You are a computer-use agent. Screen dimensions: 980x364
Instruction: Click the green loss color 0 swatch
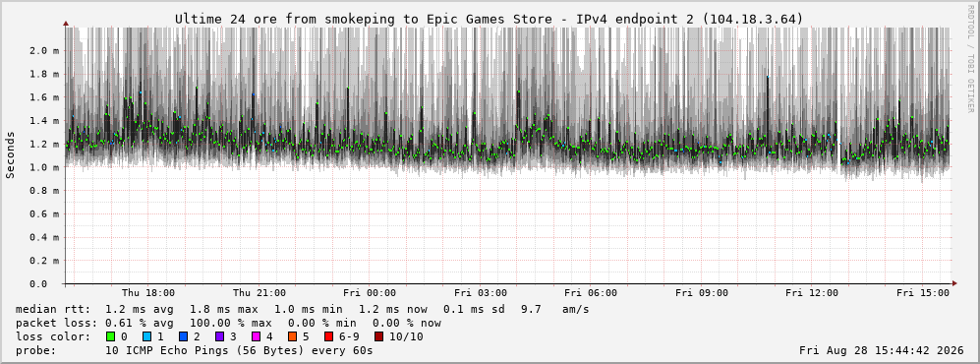(111, 337)
